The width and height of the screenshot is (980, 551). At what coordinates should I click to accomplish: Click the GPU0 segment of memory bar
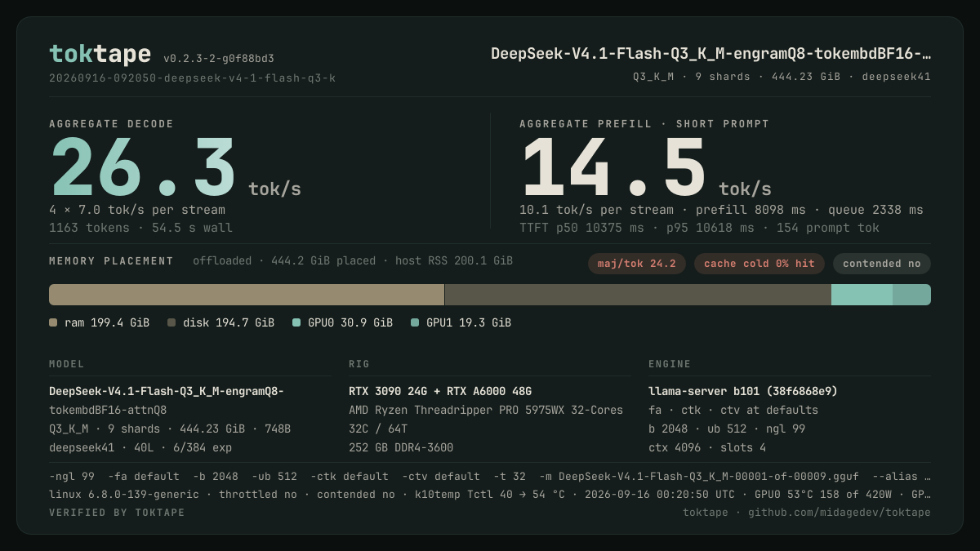pyautogui.click(x=862, y=295)
